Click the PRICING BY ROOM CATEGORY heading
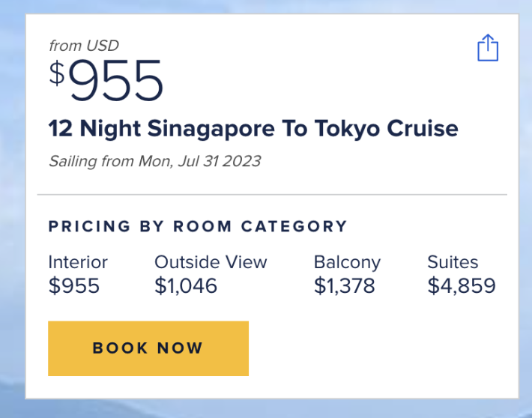Viewport: 532px width, 418px height. tap(198, 226)
